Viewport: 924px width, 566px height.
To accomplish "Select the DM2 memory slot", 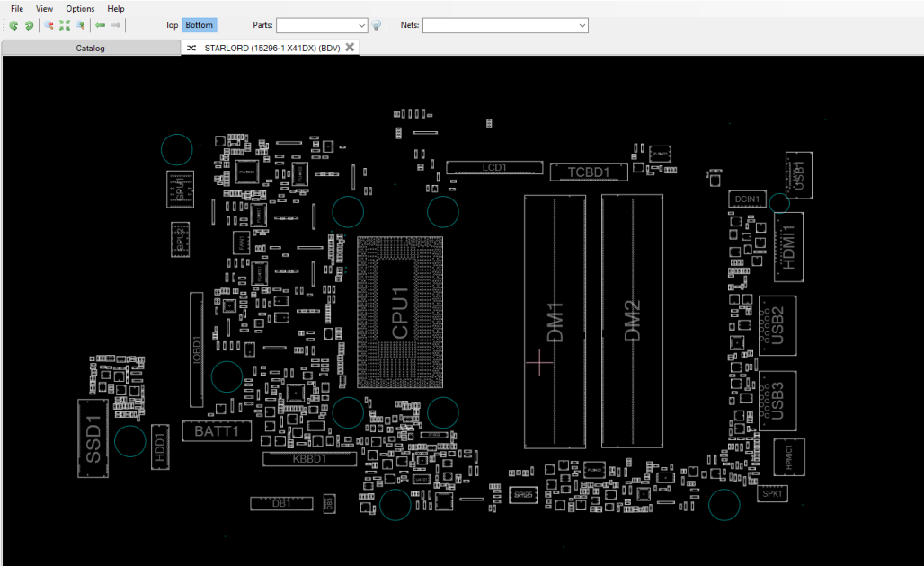I will click(x=632, y=322).
